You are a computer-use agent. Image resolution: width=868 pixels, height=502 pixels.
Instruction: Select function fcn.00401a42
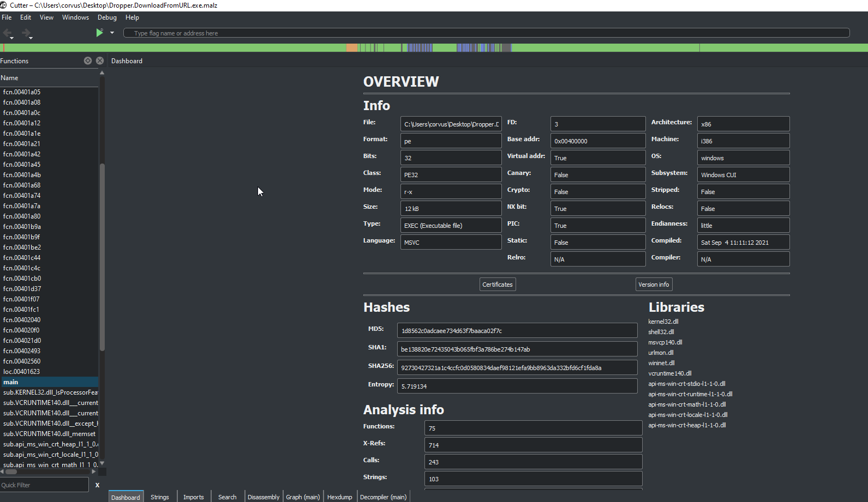pyautogui.click(x=50, y=154)
